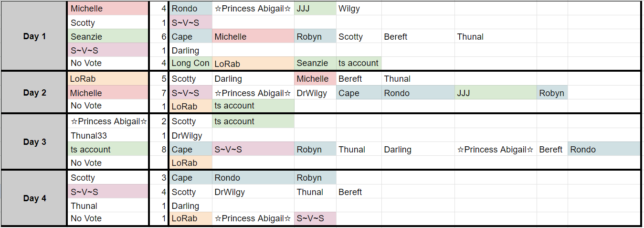The width and height of the screenshot is (644, 228).
Task: Click the Darling cell under Day 1 S~V~S
Action: pos(190,50)
